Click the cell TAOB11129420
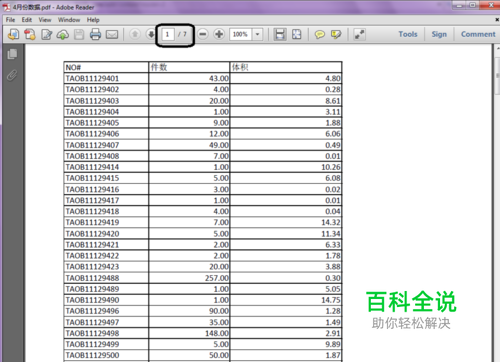The width and height of the screenshot is (500, 362). coord(106,234)
